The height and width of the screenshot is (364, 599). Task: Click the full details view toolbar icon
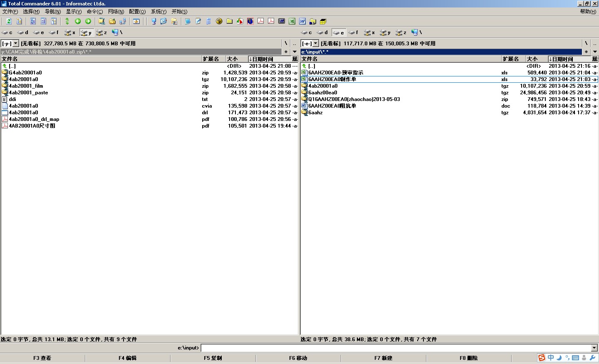[43, 21]
